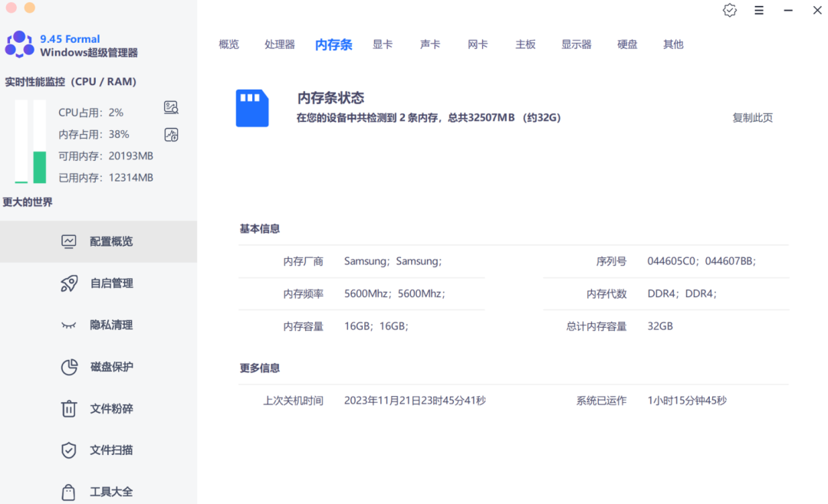The width and height of the screenshot is (828, 504).
Task: Switch to the 主板 motherboard tab
Action: click(525, 44)
